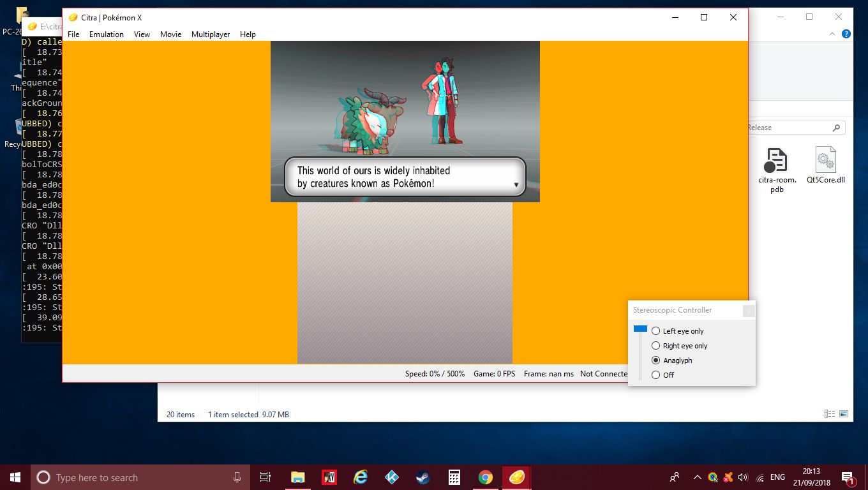The height and width of the screenshot is (490, 868).
Task: Open the People icon in the taskbar
Action: click(x=675, y=477)
